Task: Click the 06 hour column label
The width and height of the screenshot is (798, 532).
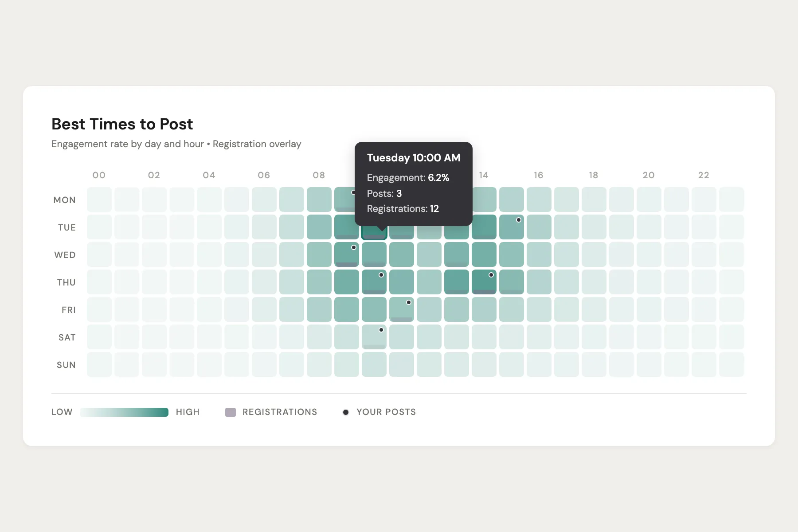Action: coord(264,175)
